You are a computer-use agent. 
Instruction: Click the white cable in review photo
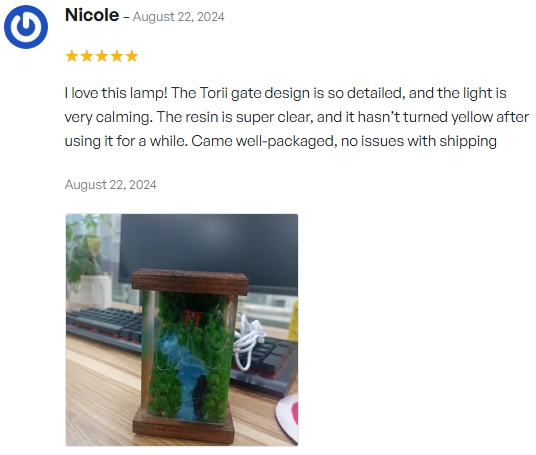[x=249, y=342]
